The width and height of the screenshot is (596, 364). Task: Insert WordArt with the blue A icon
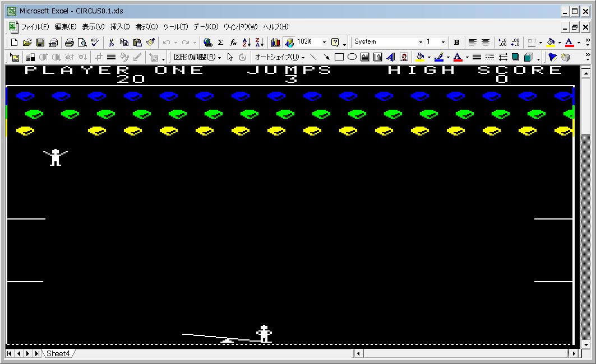[x=390, y=57]
